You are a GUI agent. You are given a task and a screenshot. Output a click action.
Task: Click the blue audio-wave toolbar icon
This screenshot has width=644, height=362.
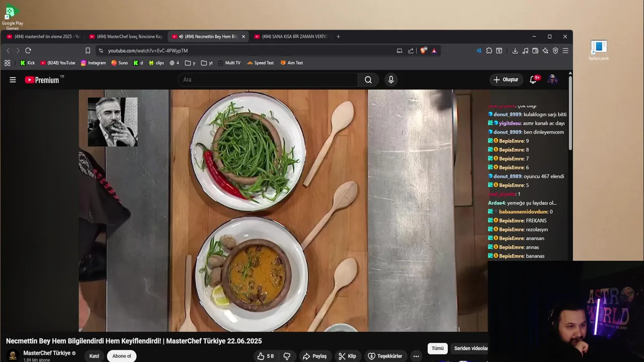coord(479,50)
